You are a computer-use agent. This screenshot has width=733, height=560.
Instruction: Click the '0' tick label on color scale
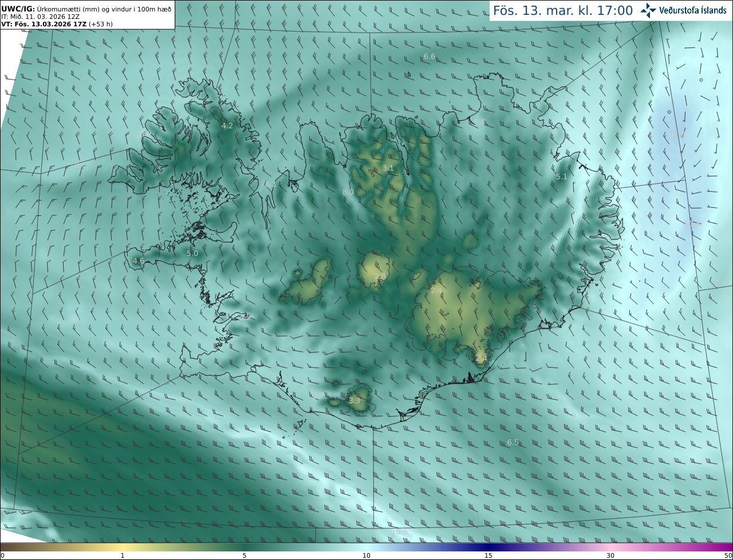pyautogui.click(x=2, y=556)
